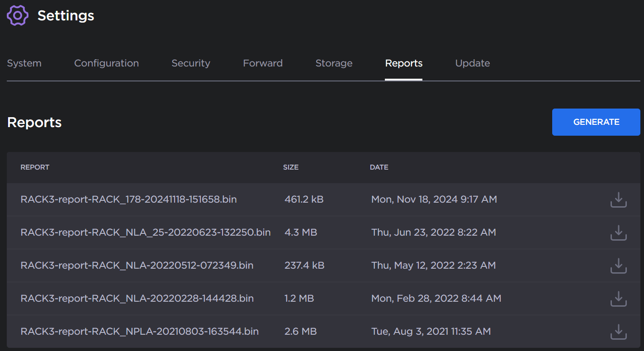Click the REPORT column header

point(35,167)
